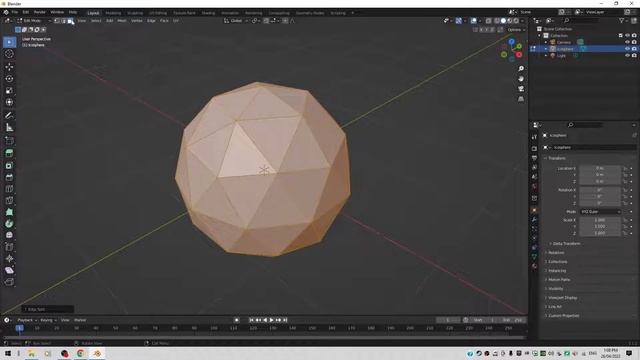Click the viewport zoom magnifier icon
640x360 pixels.
[x=521, y=69]
